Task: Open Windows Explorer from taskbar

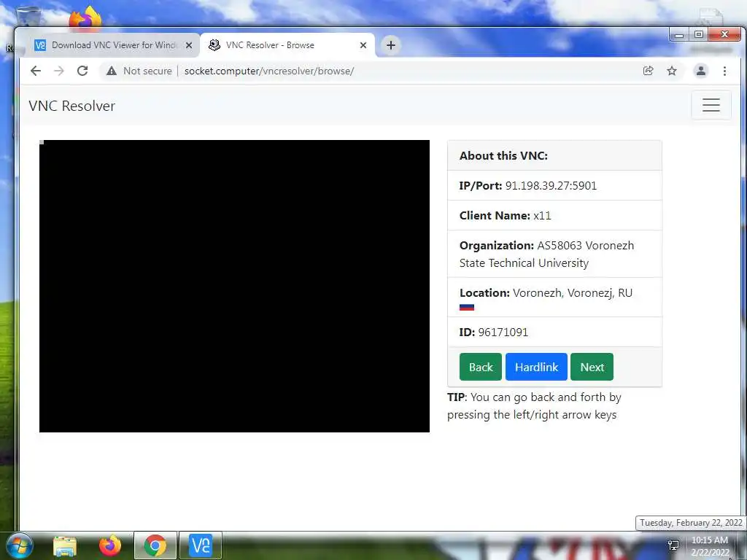Action: click(x=65, y=545)
